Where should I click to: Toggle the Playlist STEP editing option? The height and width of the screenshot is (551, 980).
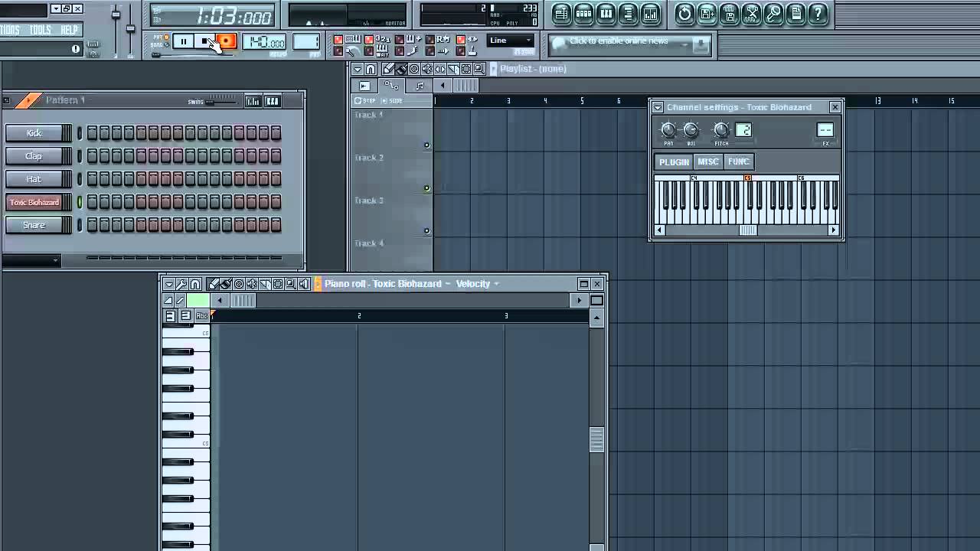365,101
